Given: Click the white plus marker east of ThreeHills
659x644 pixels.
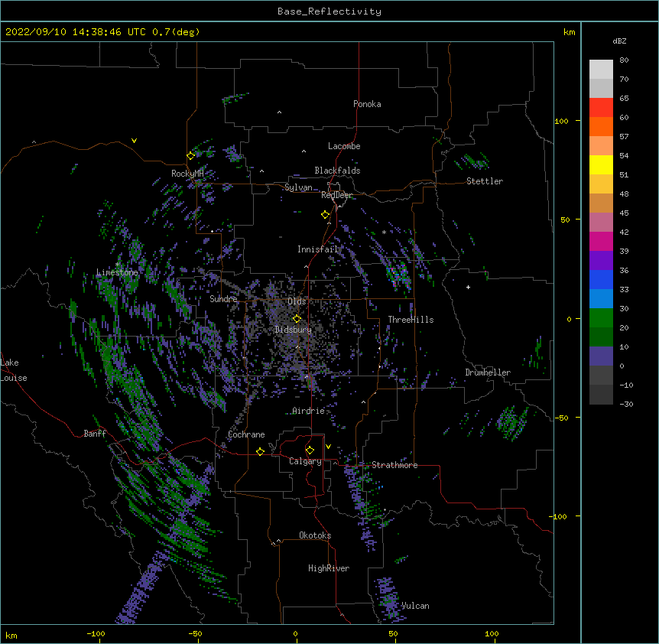Looking at the screenshot, I should click(468, 287).
